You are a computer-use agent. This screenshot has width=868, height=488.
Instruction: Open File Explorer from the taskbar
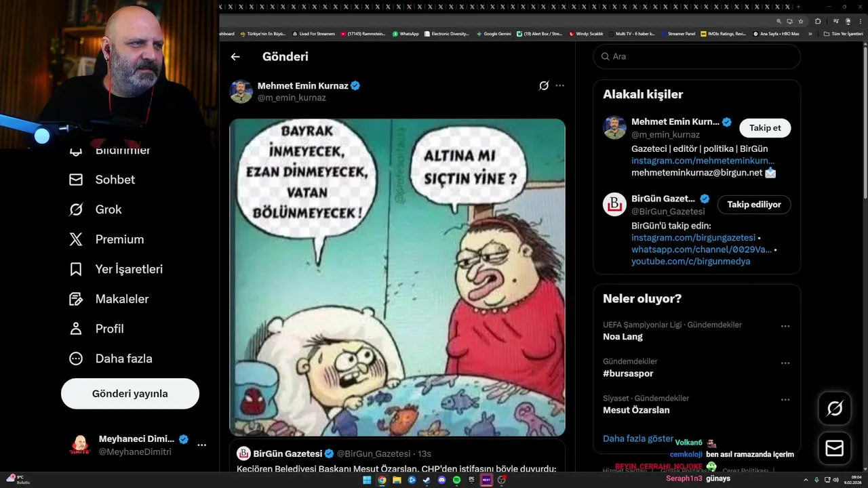pos(397,480)
